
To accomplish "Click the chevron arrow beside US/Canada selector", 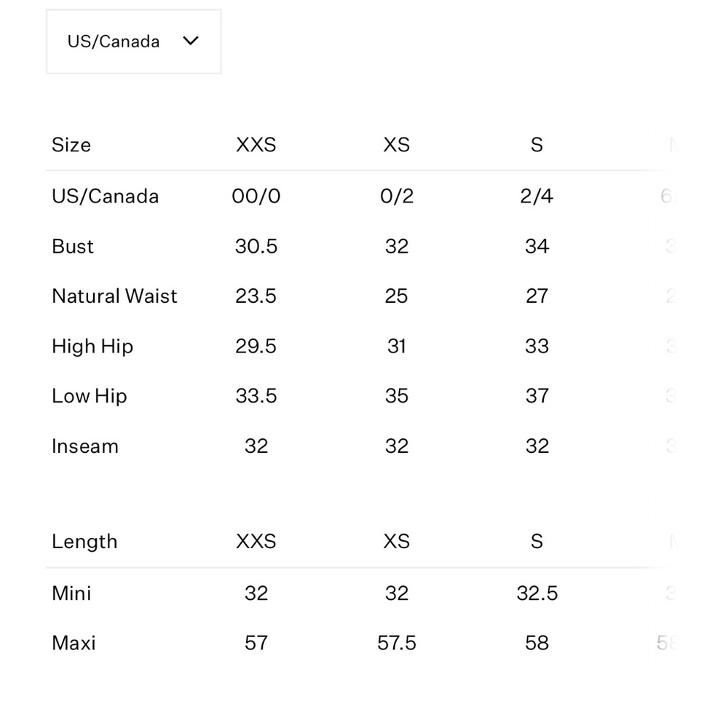I will coord(191,41).
